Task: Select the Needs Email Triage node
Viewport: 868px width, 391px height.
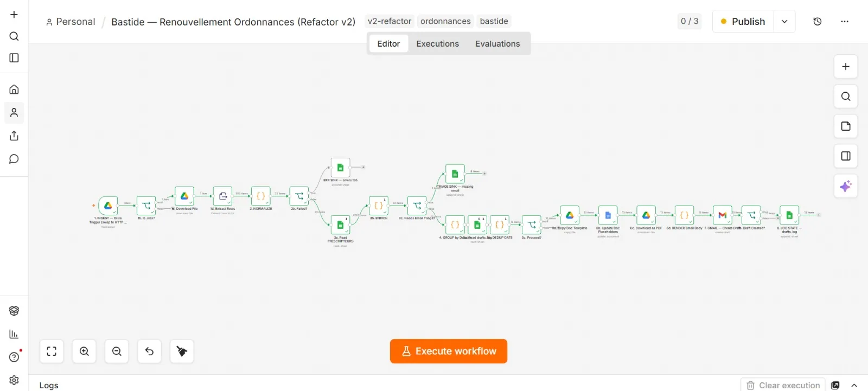Action: point(417,206)
